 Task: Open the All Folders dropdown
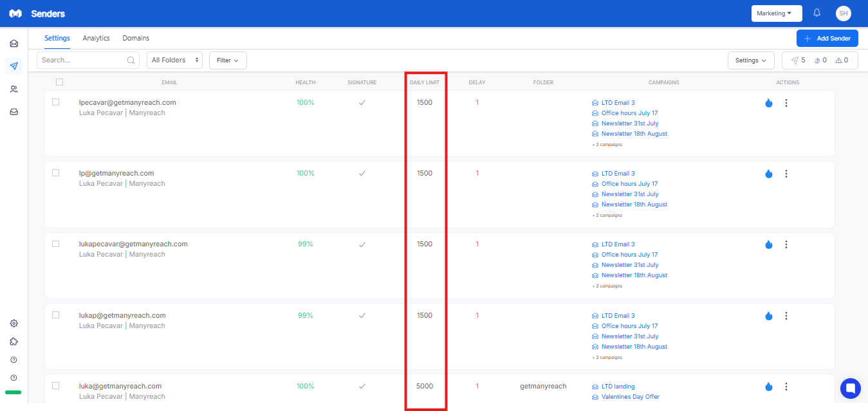(174, 60)
